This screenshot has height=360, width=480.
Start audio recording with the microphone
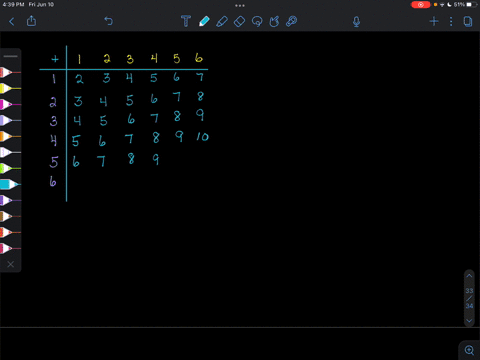(x=356, y=22)
